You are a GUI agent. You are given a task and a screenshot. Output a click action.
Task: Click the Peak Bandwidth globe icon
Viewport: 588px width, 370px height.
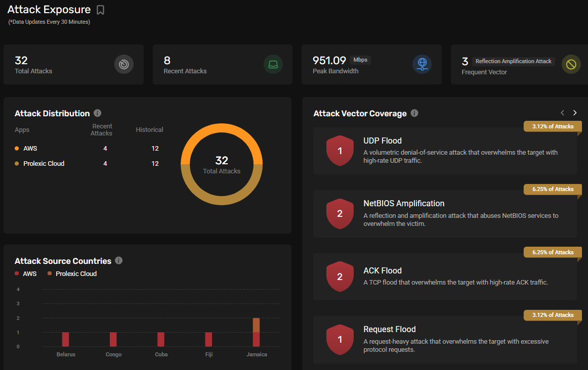tap(422, 64)
